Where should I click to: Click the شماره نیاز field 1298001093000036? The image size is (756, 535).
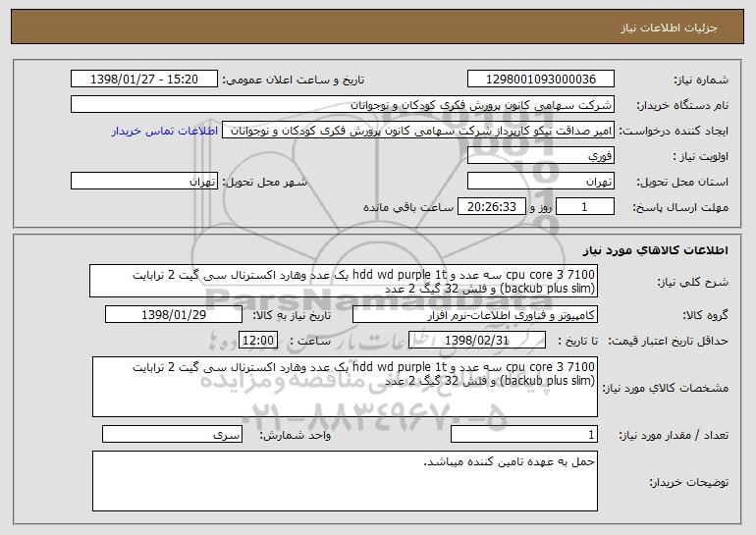pyautogui.click(x=540, y=79)
